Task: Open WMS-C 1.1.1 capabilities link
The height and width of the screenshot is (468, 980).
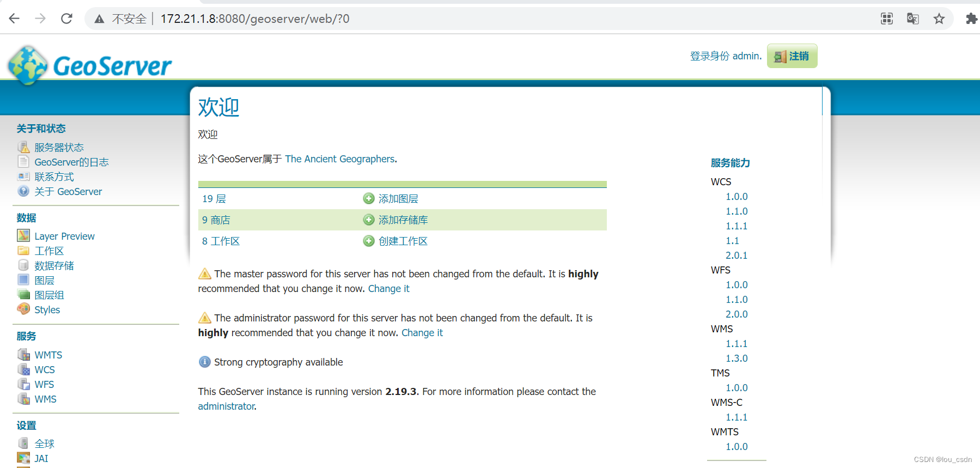Action: click(736, 417)
